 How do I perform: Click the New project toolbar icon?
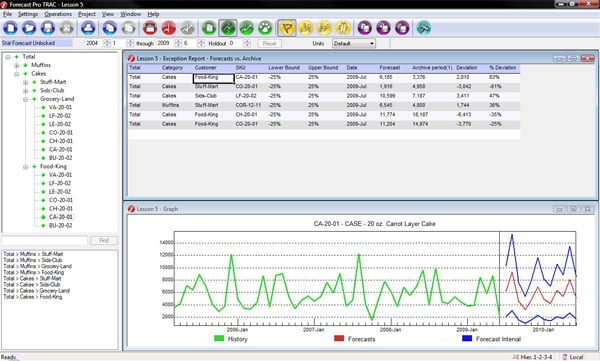10,28
